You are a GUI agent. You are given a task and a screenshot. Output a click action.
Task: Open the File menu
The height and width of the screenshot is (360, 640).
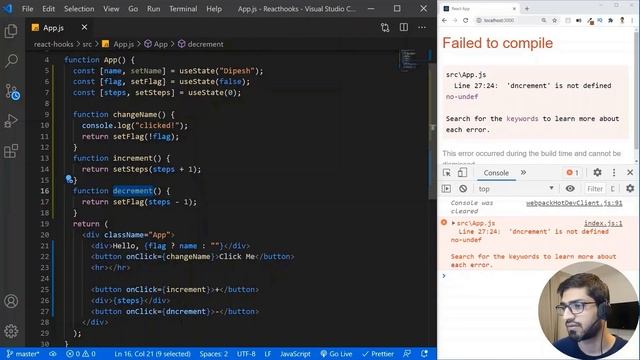coord(28,9)
